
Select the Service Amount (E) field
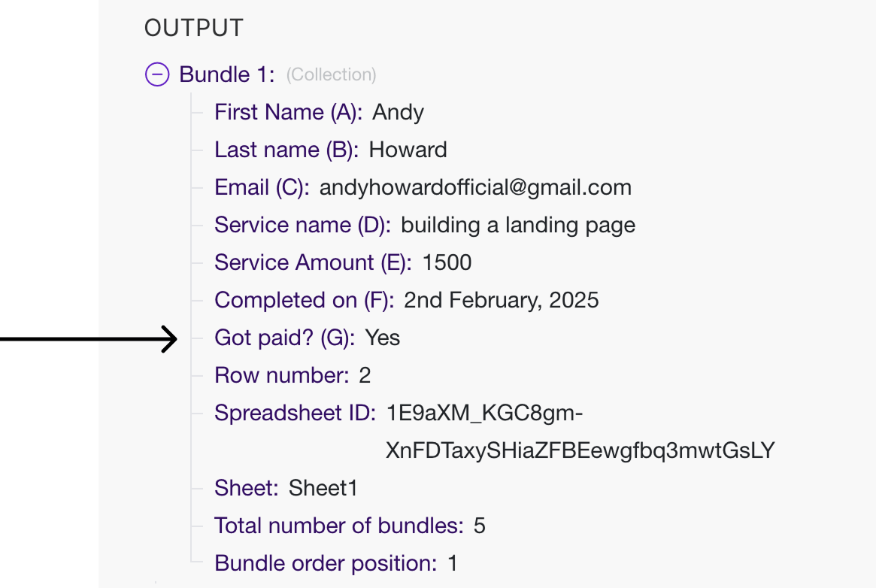313,262
